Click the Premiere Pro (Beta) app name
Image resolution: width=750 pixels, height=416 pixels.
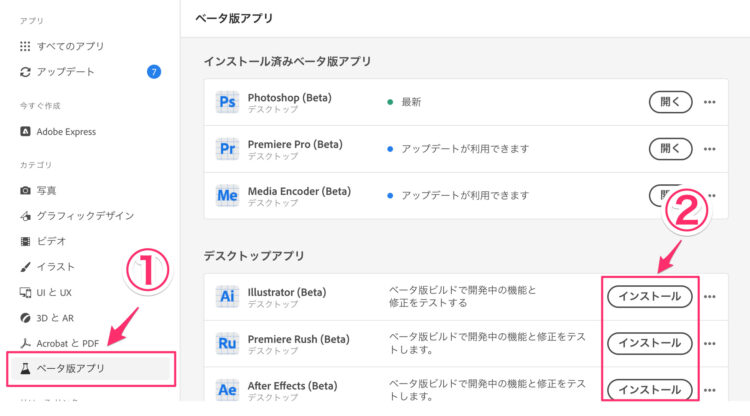295,144
